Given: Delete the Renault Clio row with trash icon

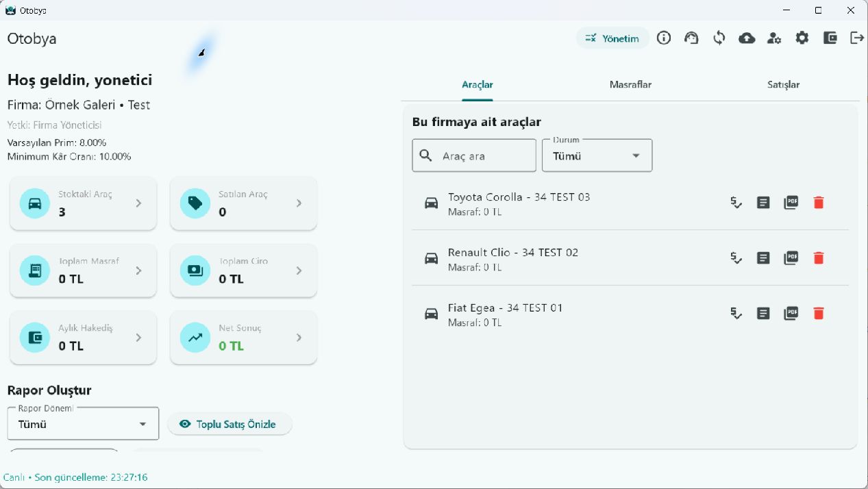Looking at the screenshot, I should pos(818,258).
